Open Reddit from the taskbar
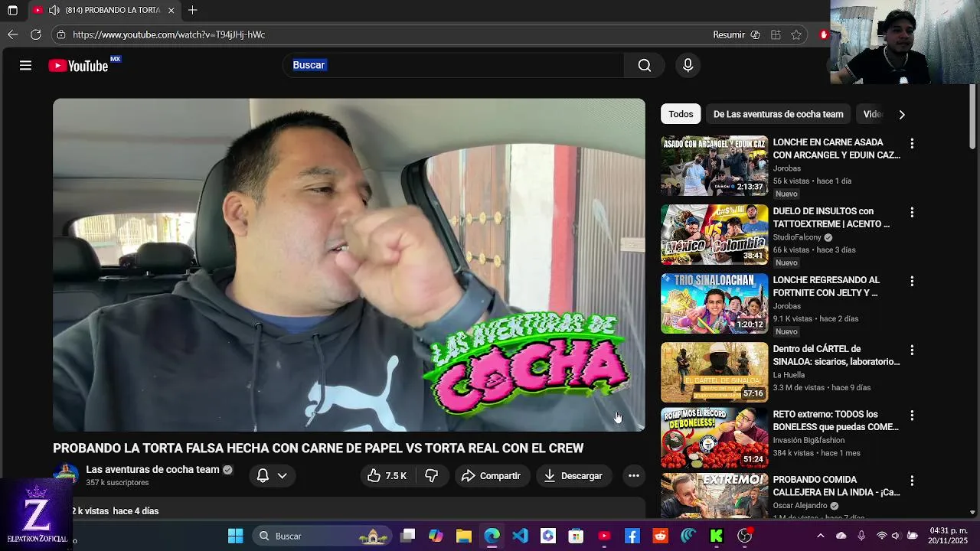The height and width of the screenshot is (551, 980). (x=660, y=536)
